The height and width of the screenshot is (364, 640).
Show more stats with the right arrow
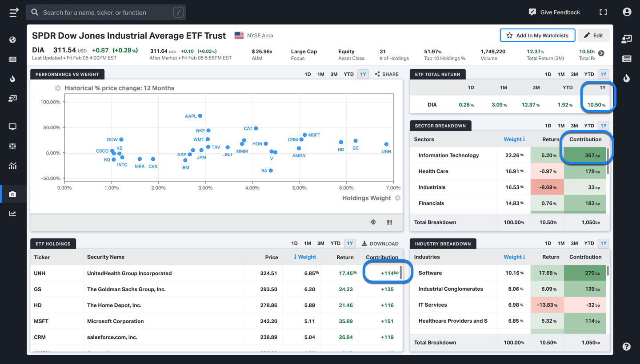click(x=601, y=53)
